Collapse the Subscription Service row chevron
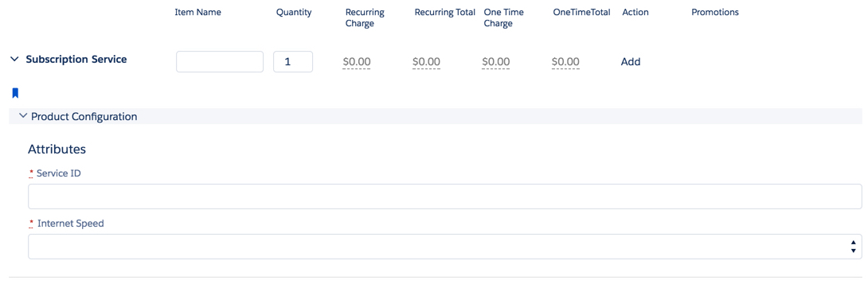Screen dimensions: 868x288 pos(14,59)
